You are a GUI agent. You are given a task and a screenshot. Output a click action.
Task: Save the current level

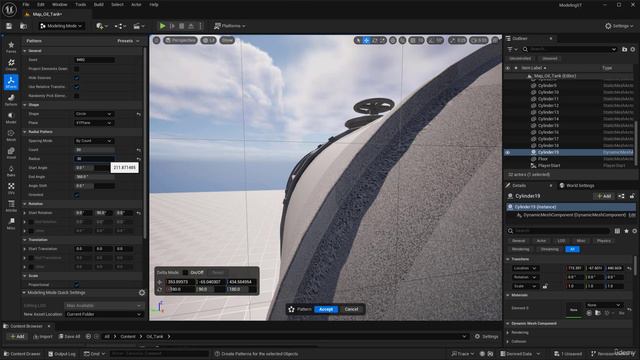pos(9,26)
